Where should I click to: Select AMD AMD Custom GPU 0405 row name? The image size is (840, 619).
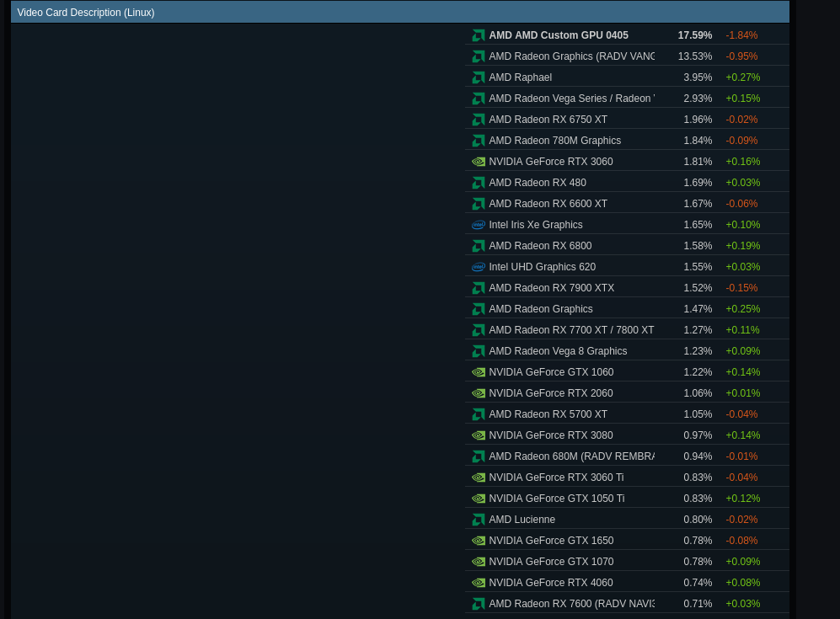(559, 35)
